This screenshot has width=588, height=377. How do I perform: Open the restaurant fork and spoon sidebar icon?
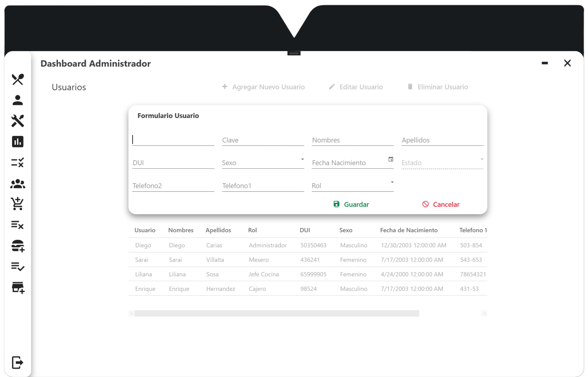(17, 79)
